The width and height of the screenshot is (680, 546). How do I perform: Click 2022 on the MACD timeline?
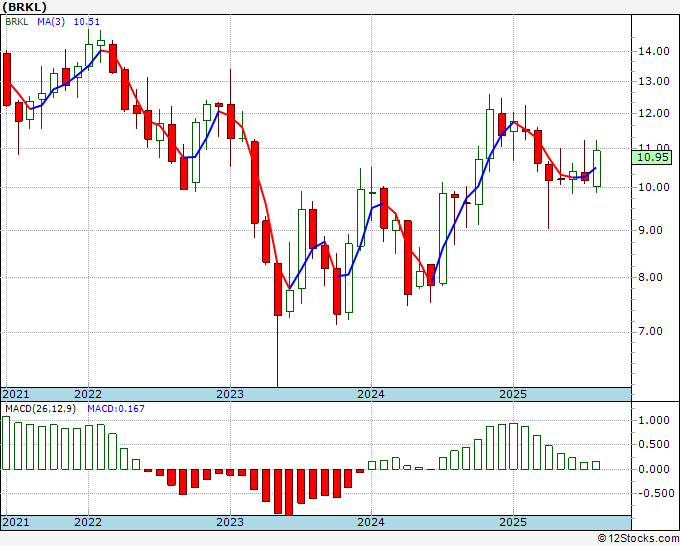point(88,522)
